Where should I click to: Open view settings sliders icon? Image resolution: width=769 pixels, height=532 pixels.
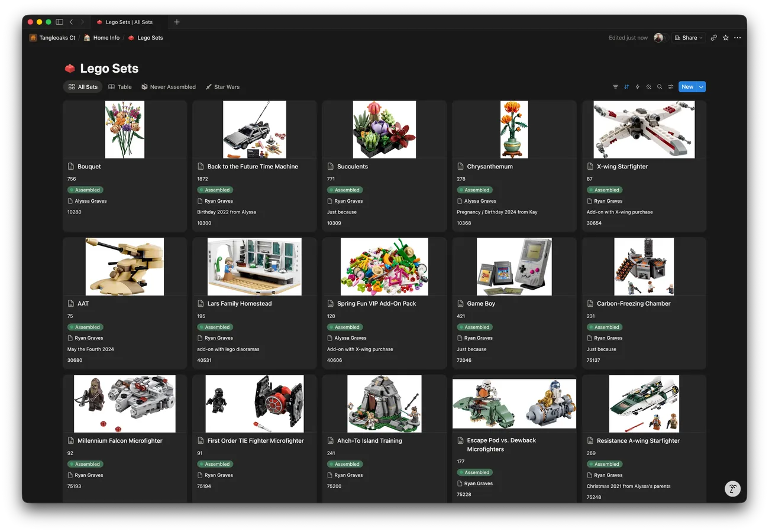[x=671, y=87]
